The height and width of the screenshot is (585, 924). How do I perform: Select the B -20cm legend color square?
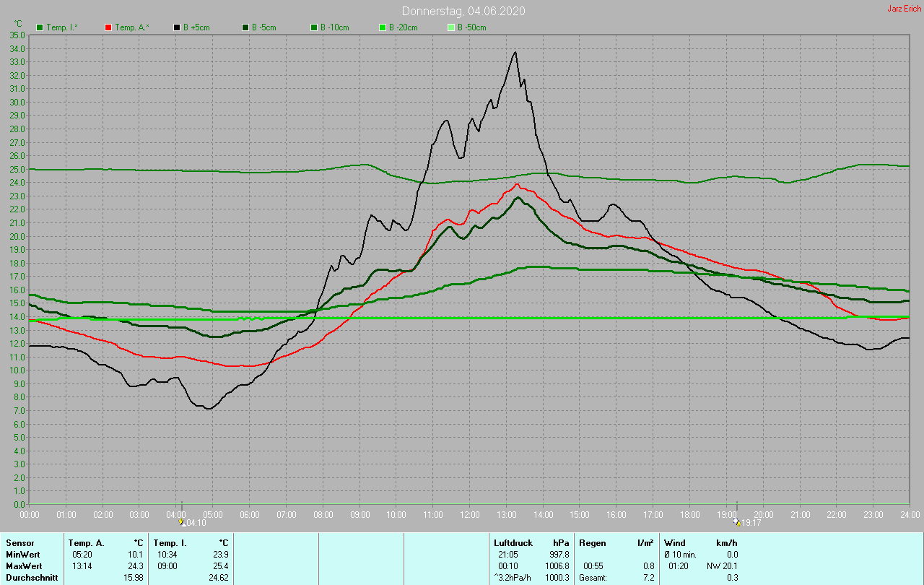(x=383, y=27)
